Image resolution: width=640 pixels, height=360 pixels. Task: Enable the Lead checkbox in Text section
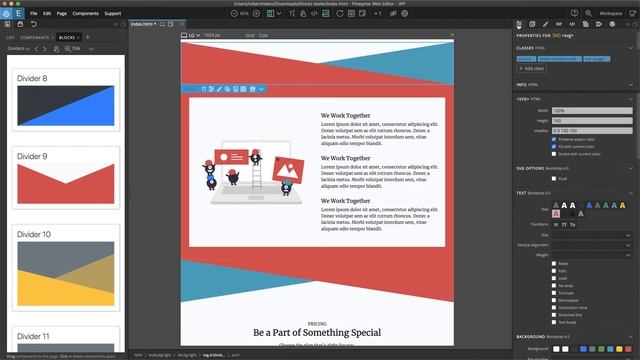[x=554, y=278]
